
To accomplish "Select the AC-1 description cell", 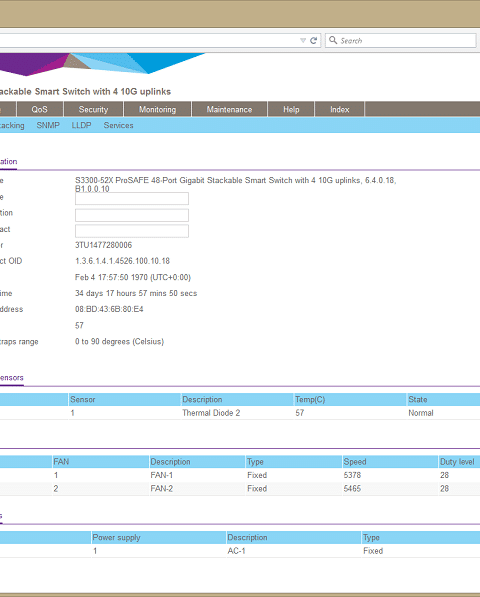I will (236, 551).
